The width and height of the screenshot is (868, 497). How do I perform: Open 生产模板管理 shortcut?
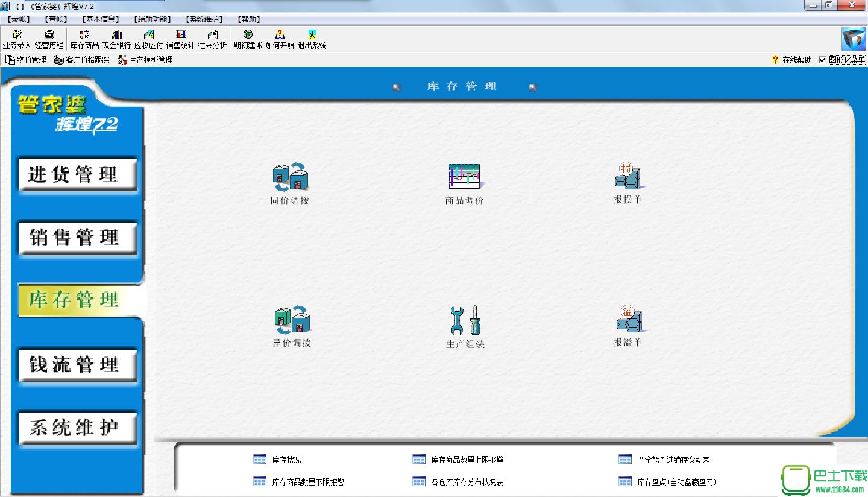(145, 60)
